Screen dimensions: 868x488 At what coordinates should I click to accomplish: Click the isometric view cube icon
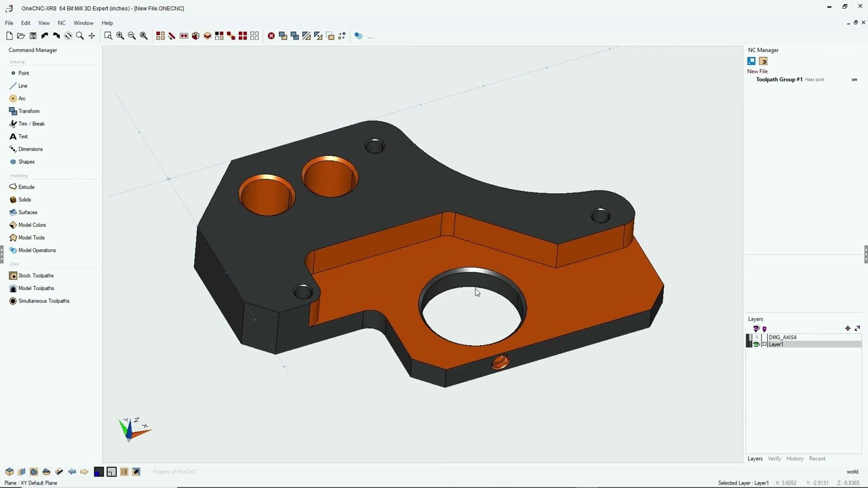(x=9, y=472)
